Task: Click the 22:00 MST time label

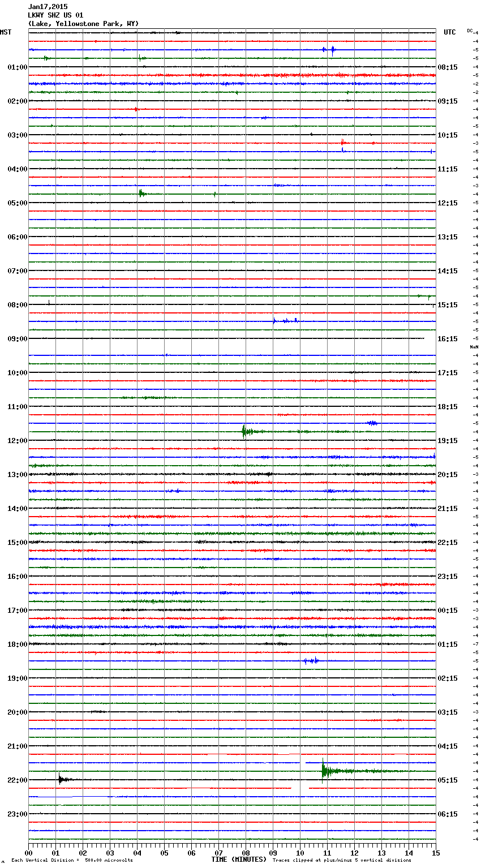Action: tap(18, 780)
